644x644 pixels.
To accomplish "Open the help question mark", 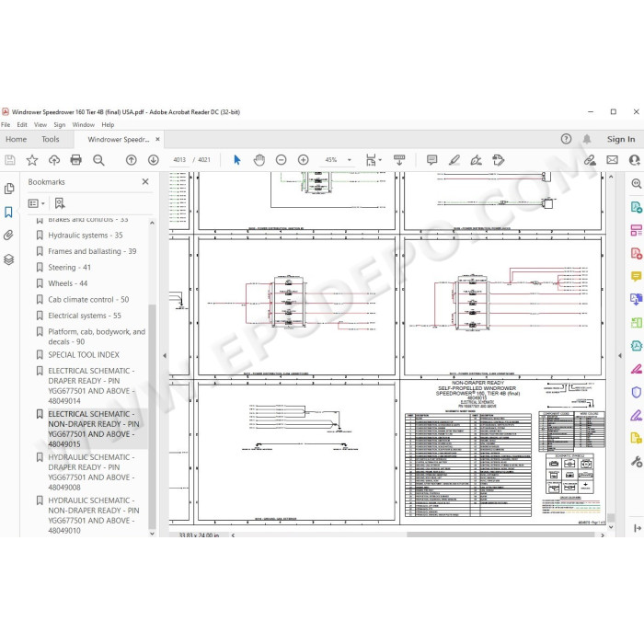I will pos(566,139).
